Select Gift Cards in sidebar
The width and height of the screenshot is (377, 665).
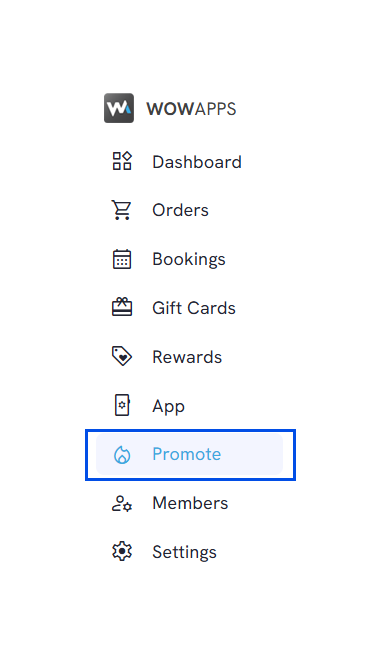click(190, 307)
